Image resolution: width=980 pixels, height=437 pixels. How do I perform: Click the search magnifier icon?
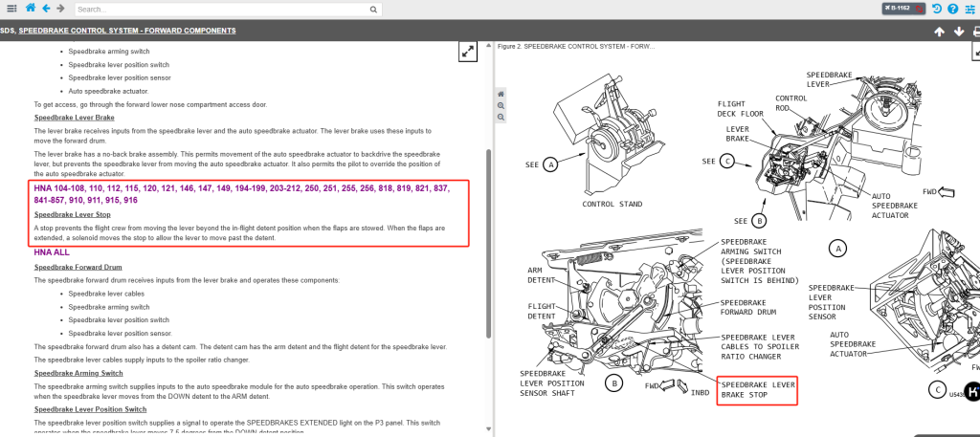point(373,10)
